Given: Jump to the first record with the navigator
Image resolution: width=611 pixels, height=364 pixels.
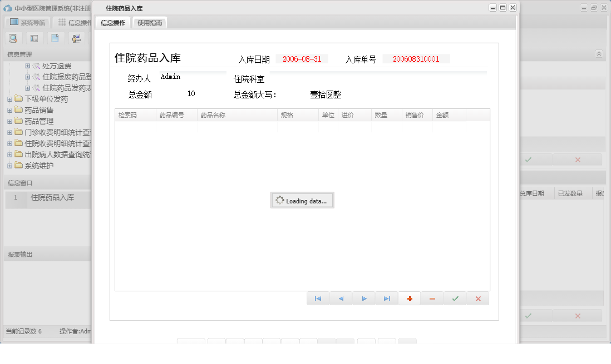Looking at the screenshot, I should coord(318,298).
